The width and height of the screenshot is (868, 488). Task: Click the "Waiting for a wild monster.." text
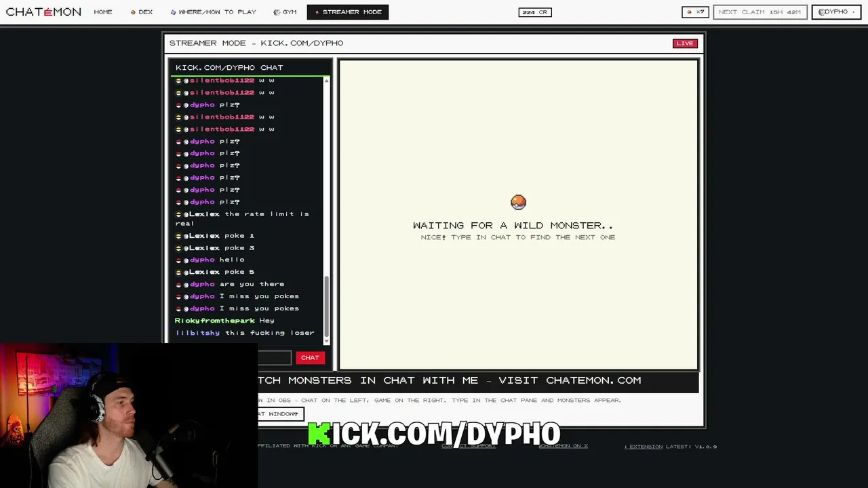513,226
